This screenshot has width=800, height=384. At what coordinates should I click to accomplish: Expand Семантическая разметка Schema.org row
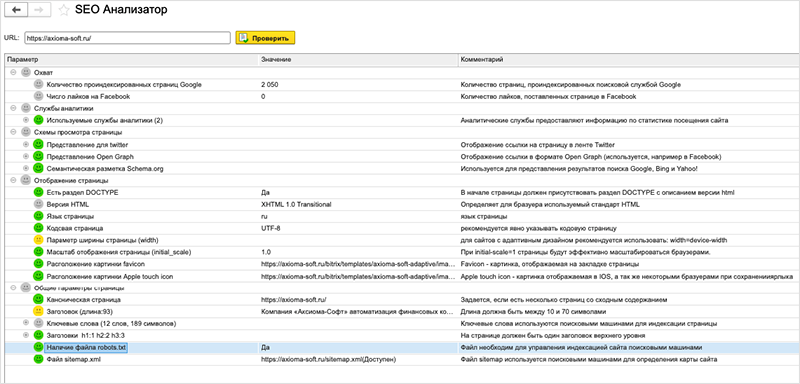(26, 168)
